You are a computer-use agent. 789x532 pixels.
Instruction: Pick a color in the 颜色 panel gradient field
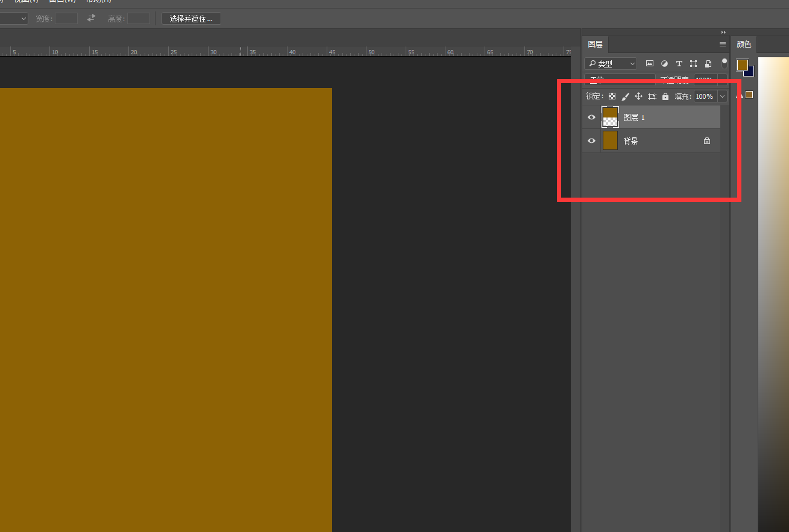tap(773, 294)
